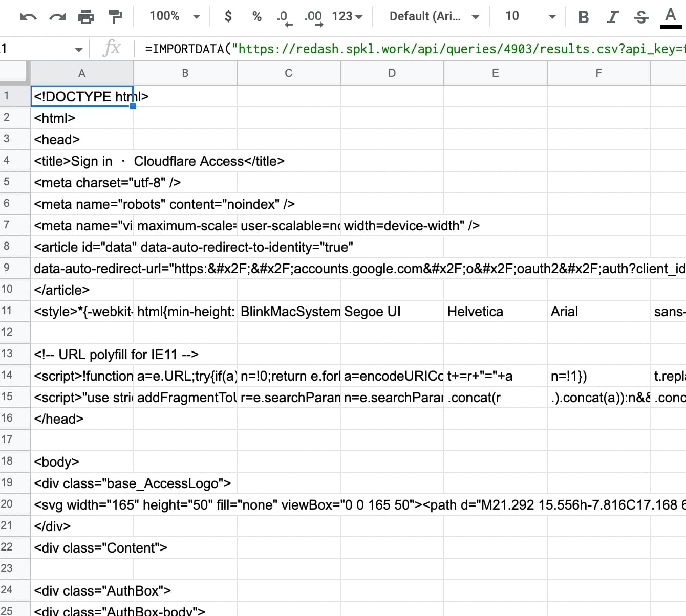Open the Default (Arial) font dropdown
The image size is (686, 616).
434,16
